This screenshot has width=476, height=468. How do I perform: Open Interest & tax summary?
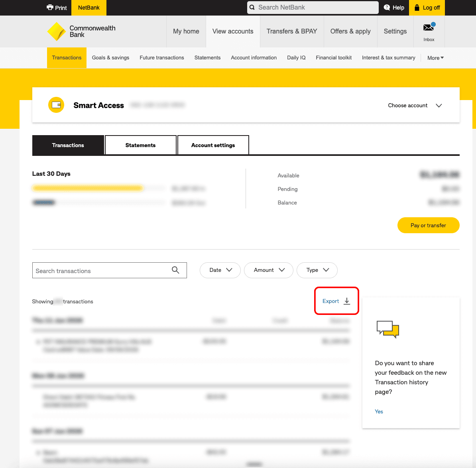[388, 58]
